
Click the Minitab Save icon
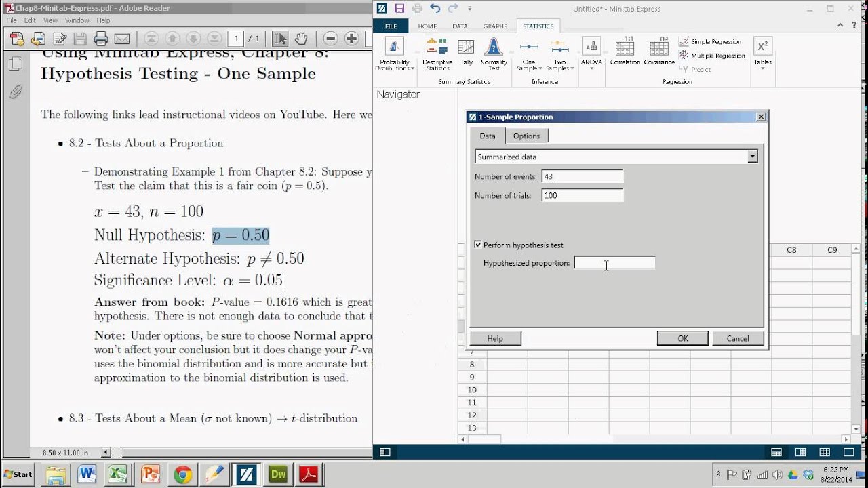(x=399, y=9)
